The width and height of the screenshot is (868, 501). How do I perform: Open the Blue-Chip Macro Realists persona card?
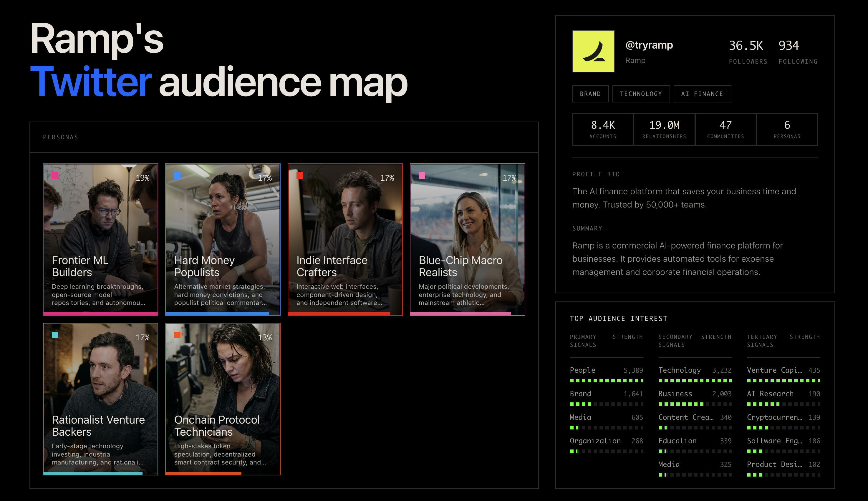pos(467,240)
